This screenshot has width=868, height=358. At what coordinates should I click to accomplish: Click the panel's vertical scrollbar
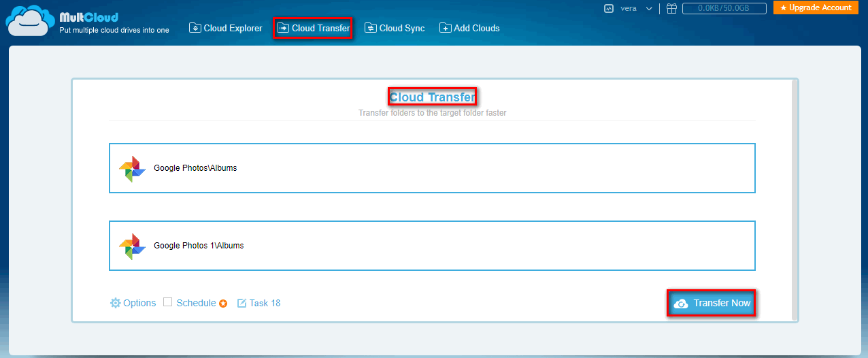coord(794,199)
